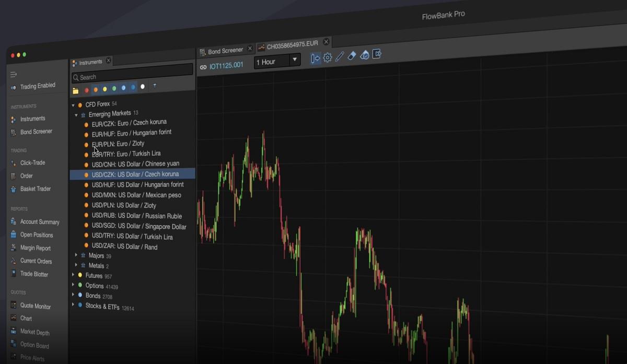Switch to the Instruments panel tab
Viewport: 627px width, 364px height.
[x=91, y=62]
